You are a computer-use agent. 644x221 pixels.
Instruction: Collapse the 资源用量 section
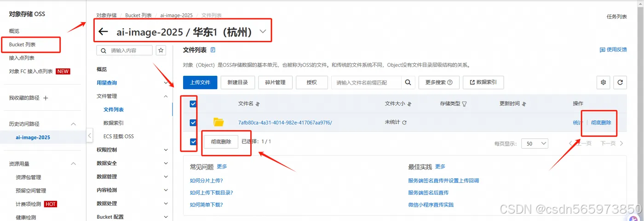click(x=73, y=164)
